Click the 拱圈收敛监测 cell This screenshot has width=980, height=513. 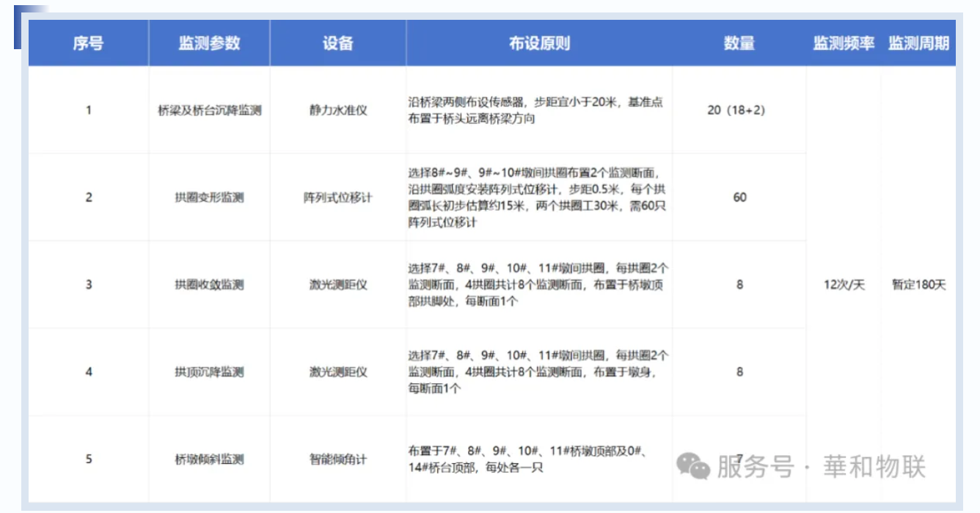click(209, 285)
